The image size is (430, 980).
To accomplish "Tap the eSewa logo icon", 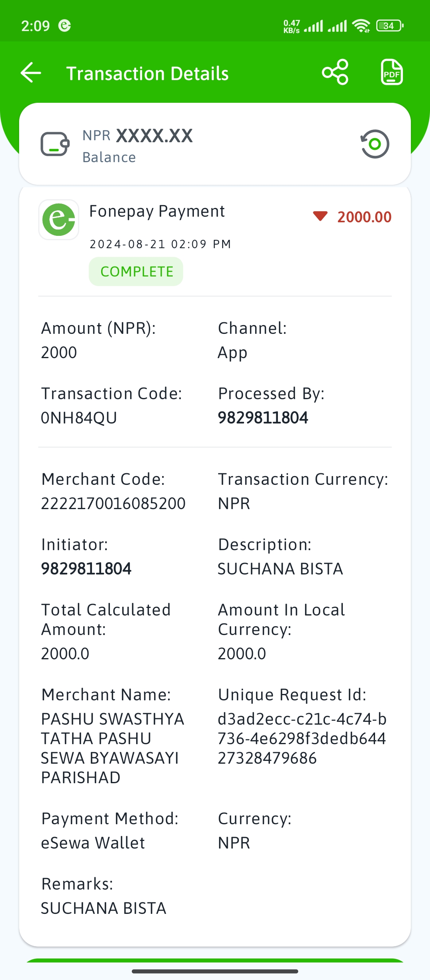I will tap(59, 220).
